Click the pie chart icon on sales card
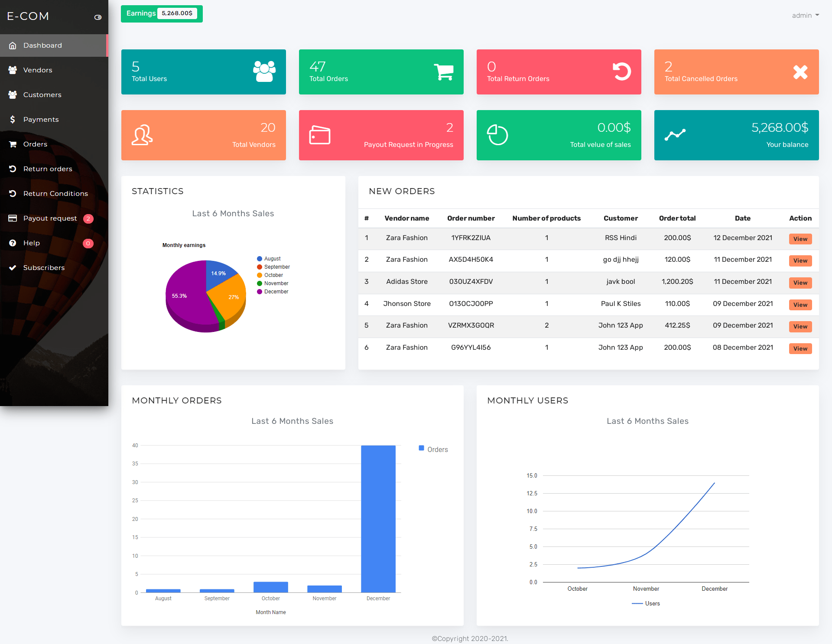Viewport: 832px width, 644px height. 497,135
